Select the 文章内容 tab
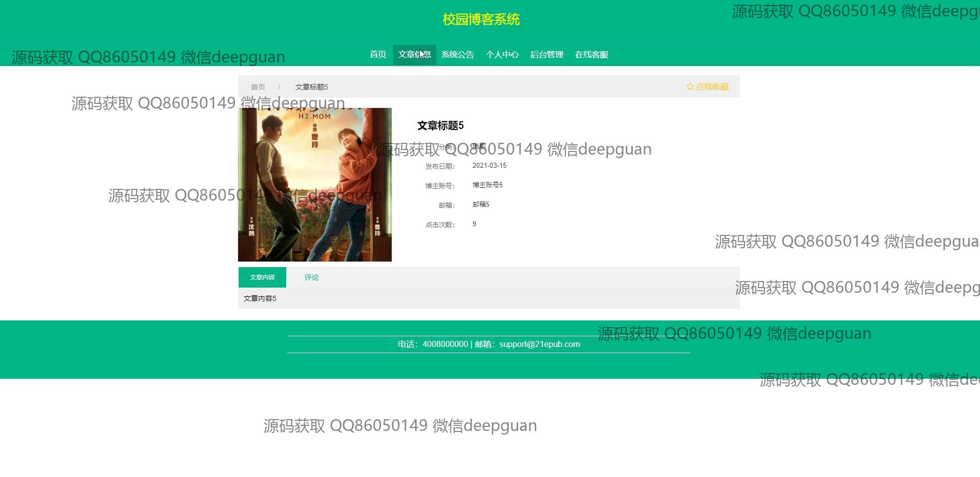Viewport: 980px width, 477px height. tap(262, 277)
